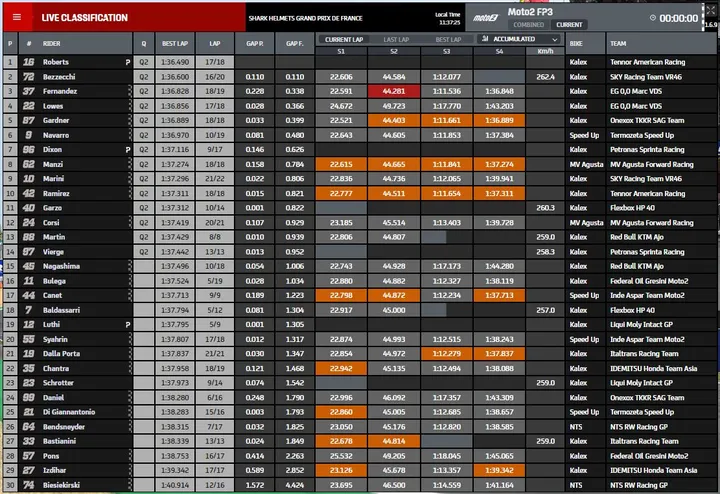The image size is (720, 494).
Task: Click the Q column header
Action: coord(144,44)
